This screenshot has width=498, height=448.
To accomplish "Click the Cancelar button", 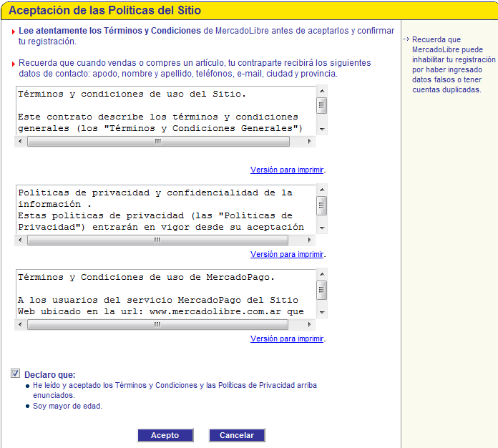I will pos(237,435).
